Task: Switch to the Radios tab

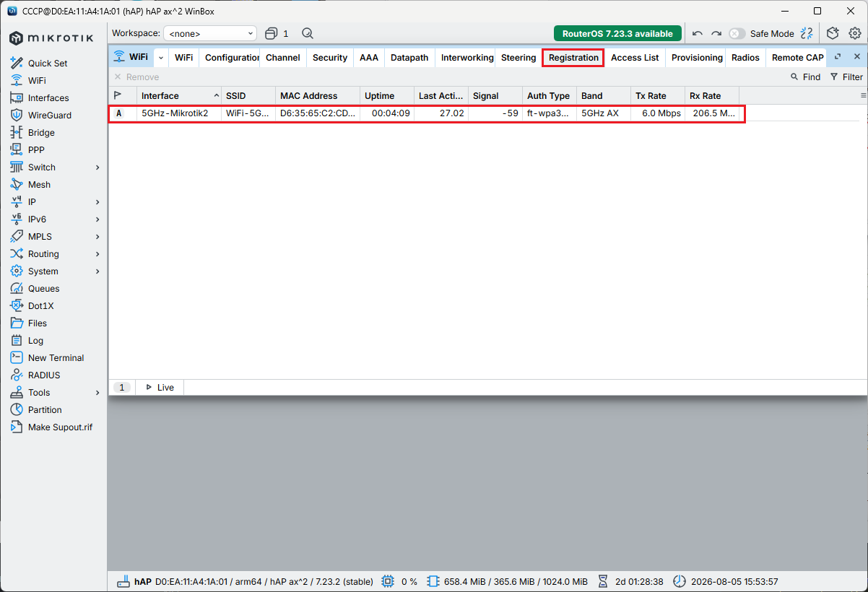Action: pyautogui.click(x=745, y=58)
